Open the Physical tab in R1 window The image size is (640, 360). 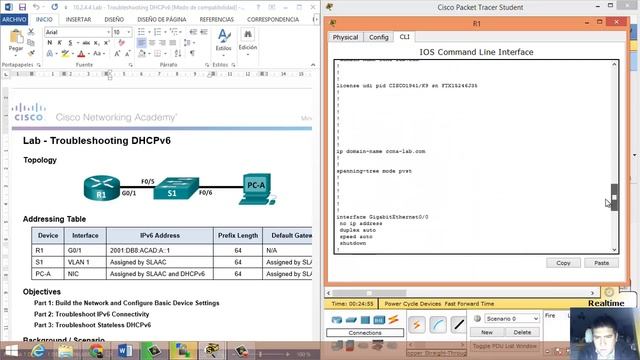345,37
